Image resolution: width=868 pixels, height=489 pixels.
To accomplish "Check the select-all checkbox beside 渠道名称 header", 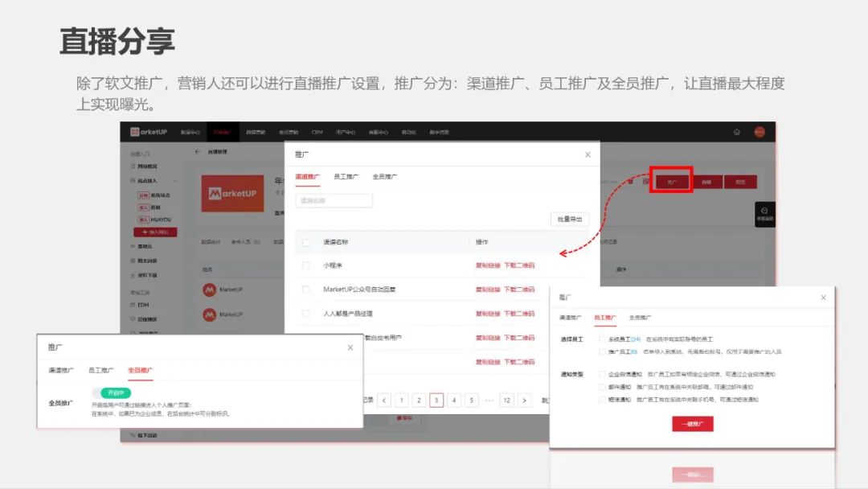I will click(305, 243).
